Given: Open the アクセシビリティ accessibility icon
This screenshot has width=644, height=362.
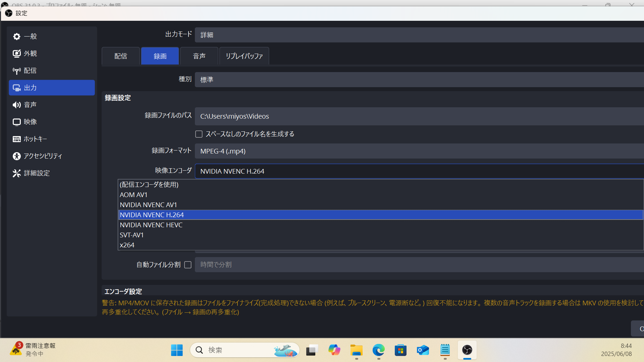Looking at the screenshot, I should tap(17, 156).
